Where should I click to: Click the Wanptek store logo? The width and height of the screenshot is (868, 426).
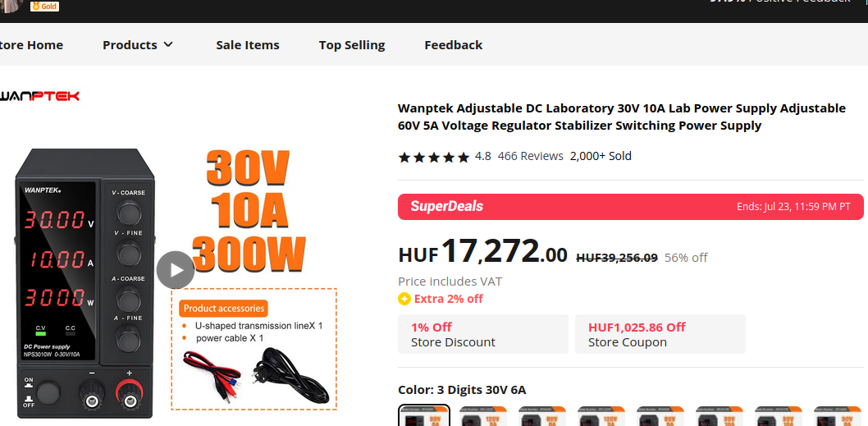tap(40, 96)
